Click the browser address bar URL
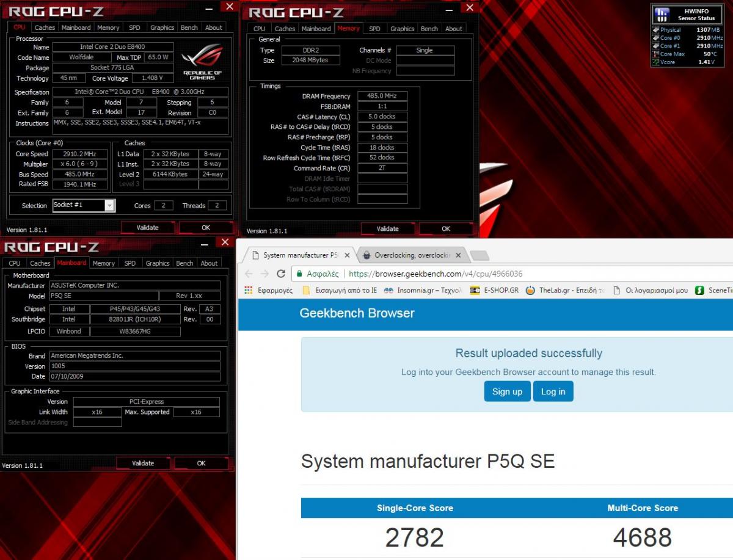The height and width of the screenshot is (560, 733). point(436,274)
